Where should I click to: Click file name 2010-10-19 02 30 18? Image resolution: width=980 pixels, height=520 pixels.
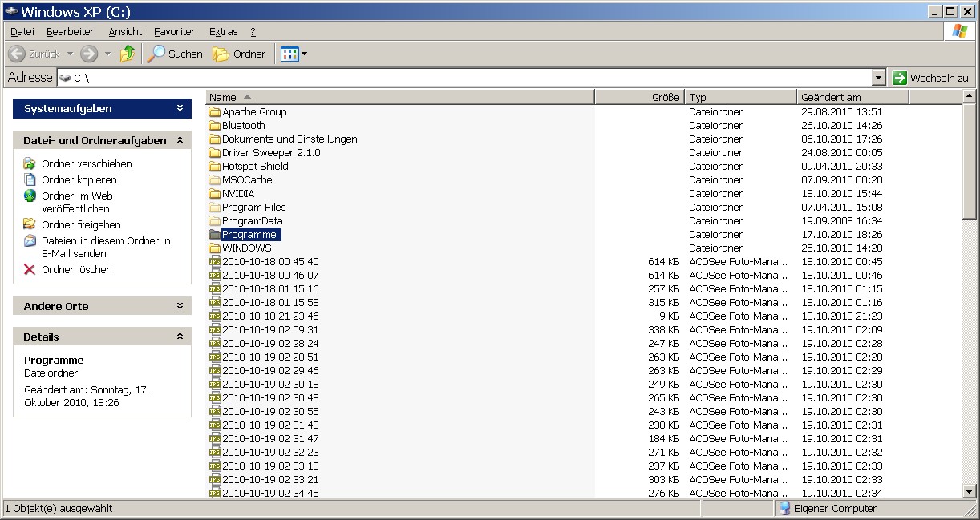click(270, 385)
